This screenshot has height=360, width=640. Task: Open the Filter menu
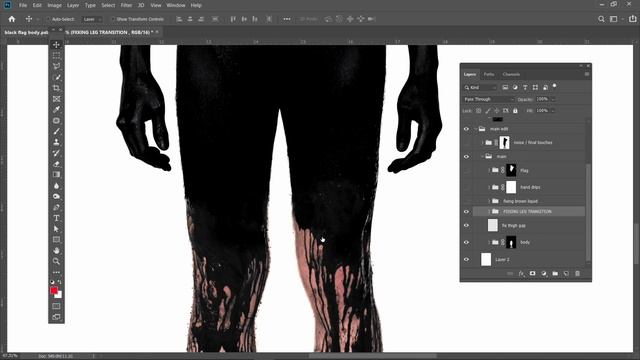pos(126,5)
